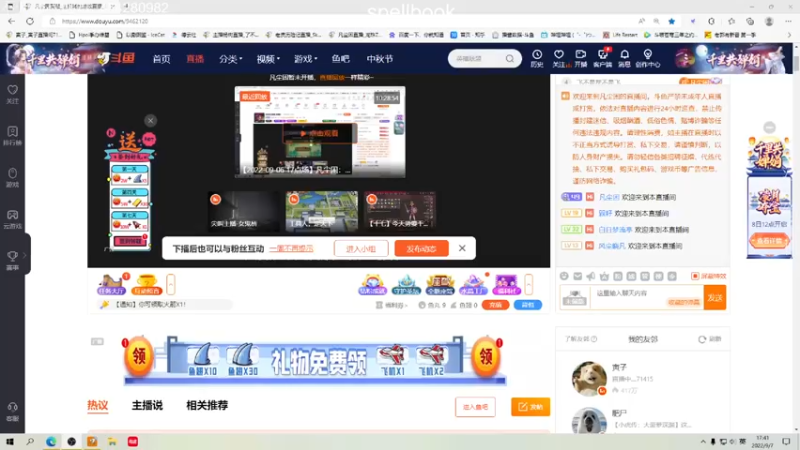The height and width of the screenshot is (450, 800).
Task: Open the 女鬼剑 recommended stream thumbnail
Action: tap(243, 211)
